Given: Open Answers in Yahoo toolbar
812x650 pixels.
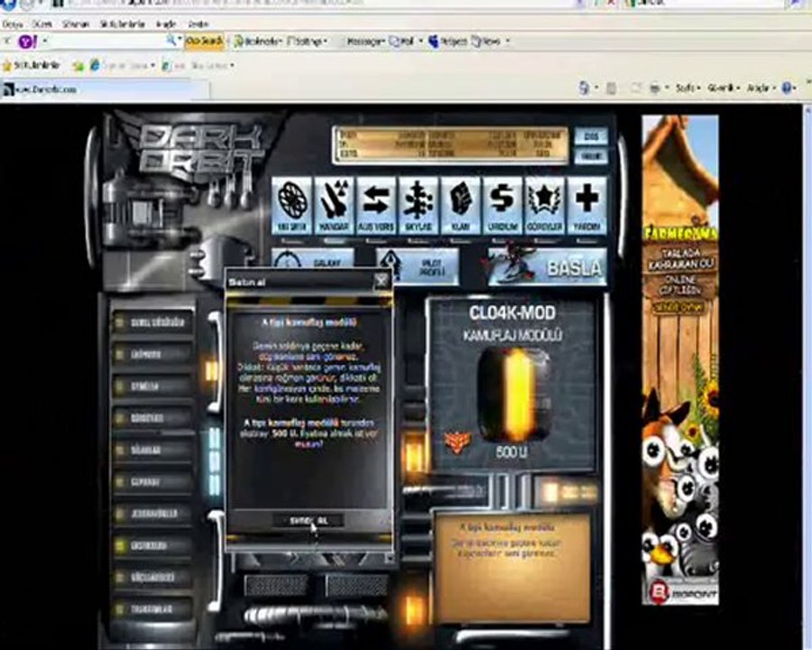Looking at the screenshot, I should pyautogui.click(x=448, y=42).
